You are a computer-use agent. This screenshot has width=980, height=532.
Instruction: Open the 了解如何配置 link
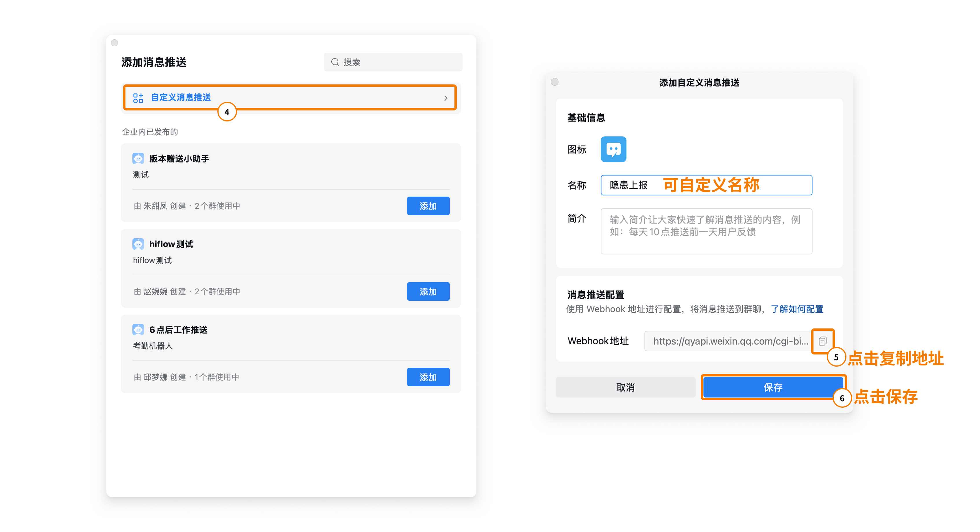[x=797, y=309]
